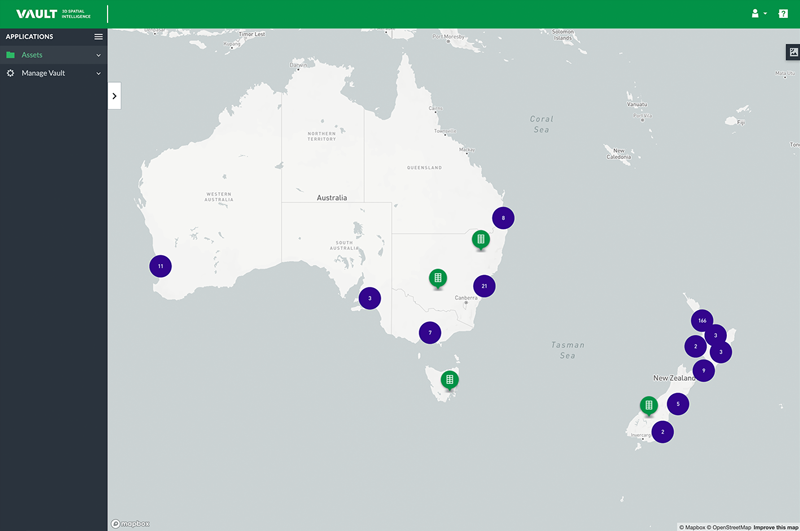Select Assets in the applications menu
This screenshot has width=800, height=531.
[x=32, y=55]
